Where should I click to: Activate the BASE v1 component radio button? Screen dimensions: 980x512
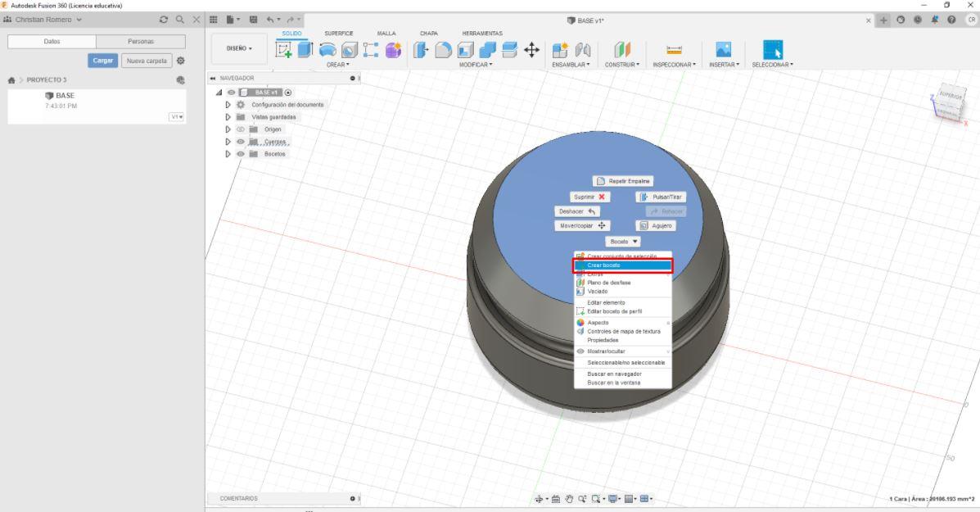(x=288, y=93)
